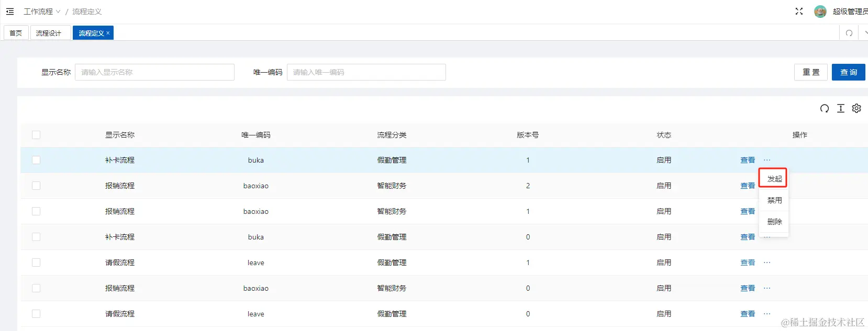Click baoxiao code in version 0 row
This screenshot has width=868, height=331.
click(256, 288)
